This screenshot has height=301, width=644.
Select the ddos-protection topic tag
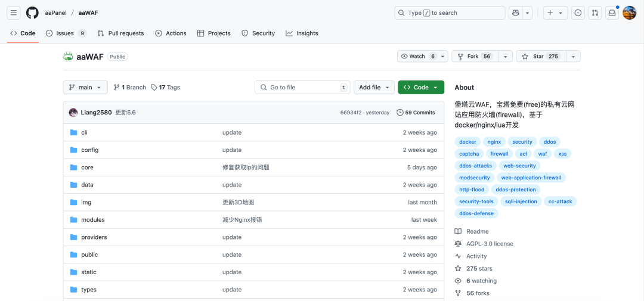[515, 190]
